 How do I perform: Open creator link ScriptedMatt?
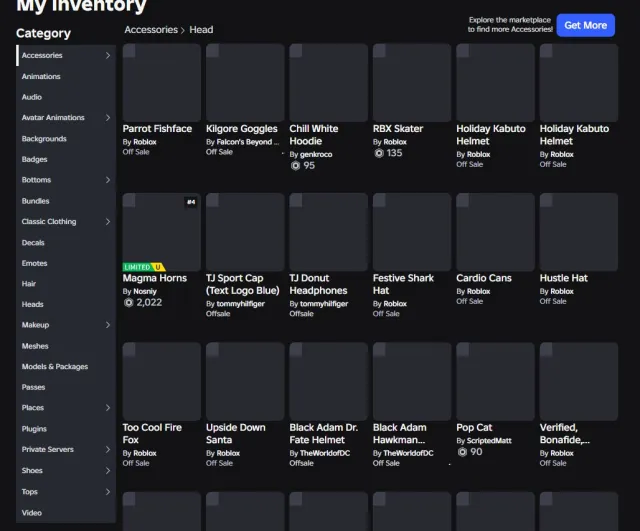point(489,441)
